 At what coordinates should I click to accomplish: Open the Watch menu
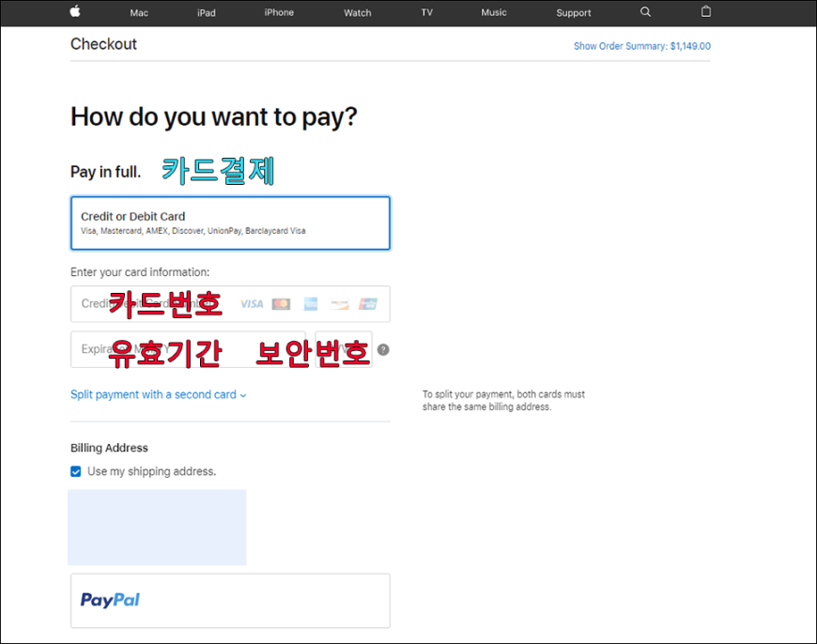(358, 12)
